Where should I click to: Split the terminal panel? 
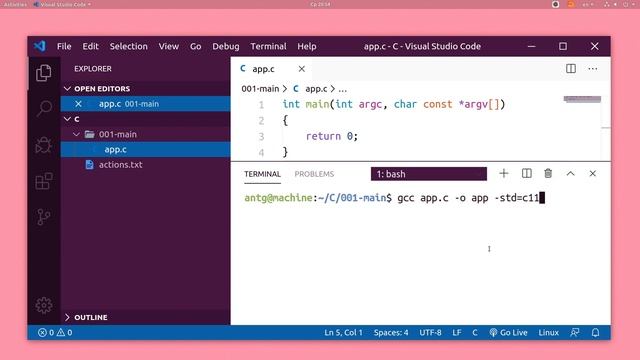point(527,173)
